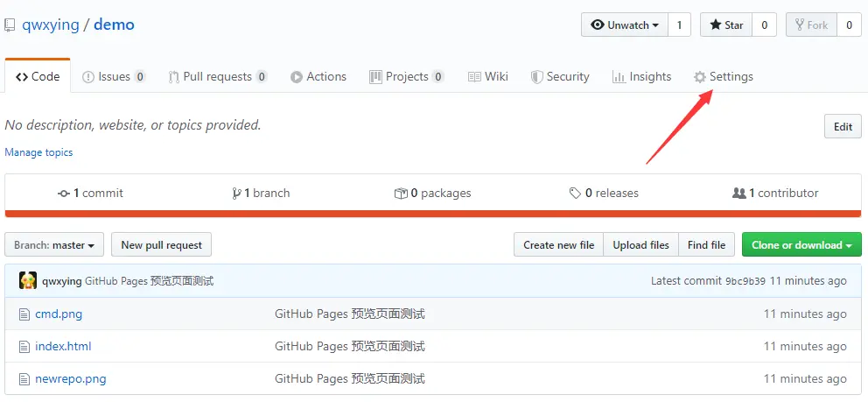Click the Fork button
This screenshot has width=868, height=402.
811,25
